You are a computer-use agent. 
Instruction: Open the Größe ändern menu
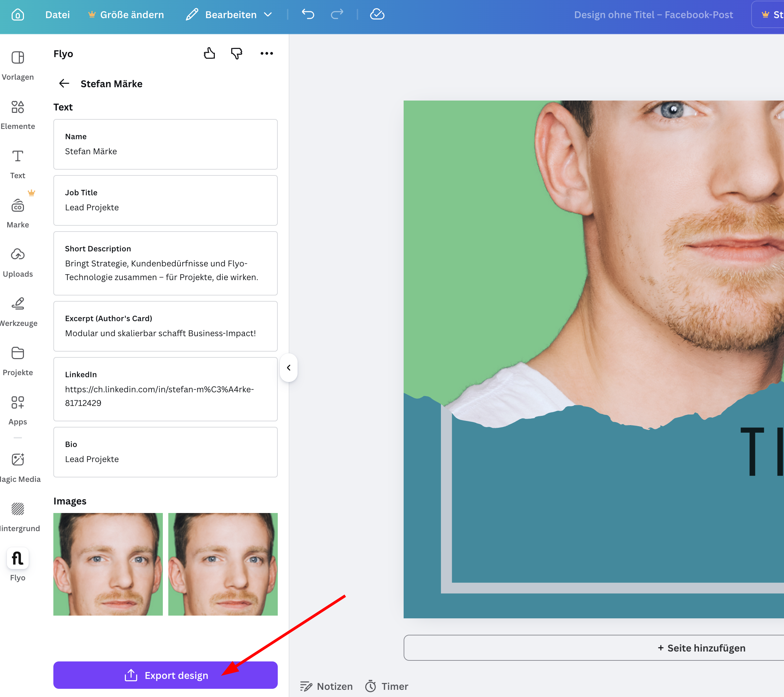pos(126,15)
